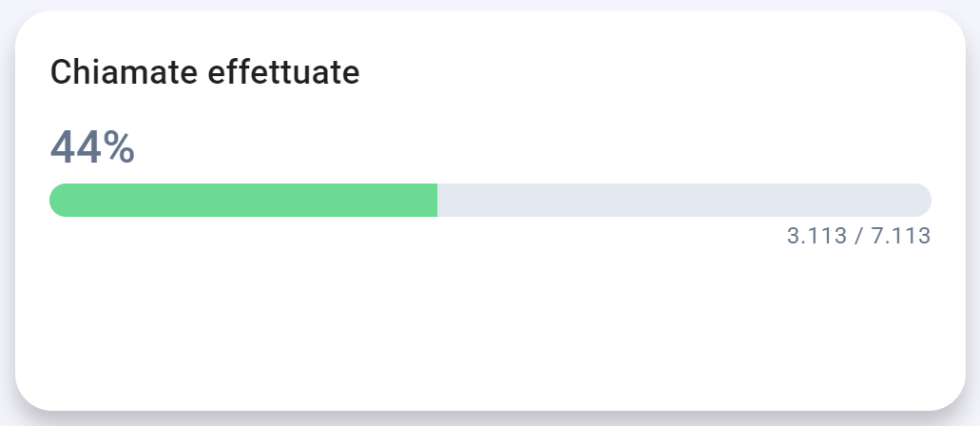Click the Chiamate effettuate card title

coord(204,72)
